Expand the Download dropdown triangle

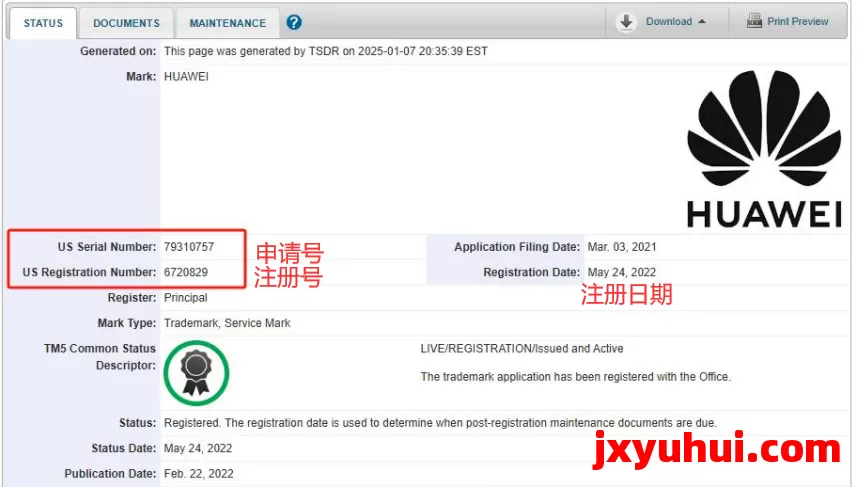point(702,22)
